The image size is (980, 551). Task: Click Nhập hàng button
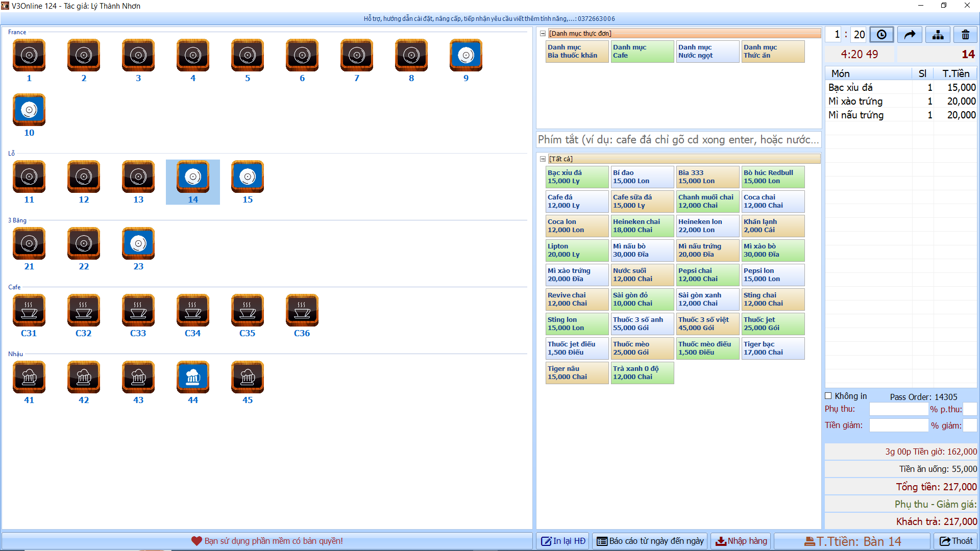741,541
